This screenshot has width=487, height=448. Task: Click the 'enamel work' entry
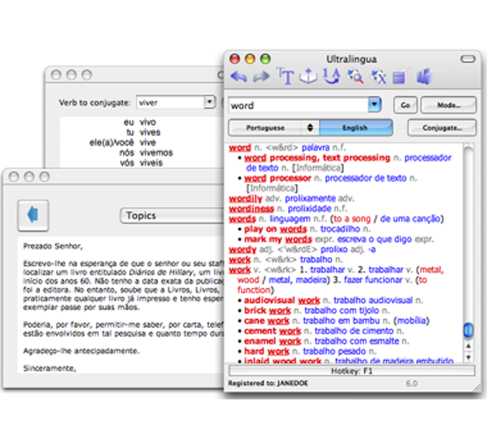272,341
